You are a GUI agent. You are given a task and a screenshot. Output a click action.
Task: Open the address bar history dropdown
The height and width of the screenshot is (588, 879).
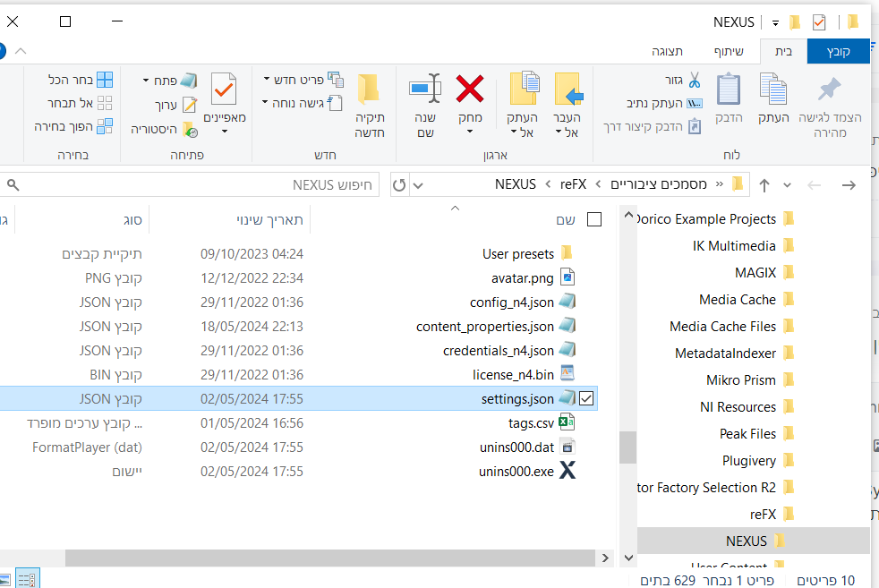pos(418,185)
